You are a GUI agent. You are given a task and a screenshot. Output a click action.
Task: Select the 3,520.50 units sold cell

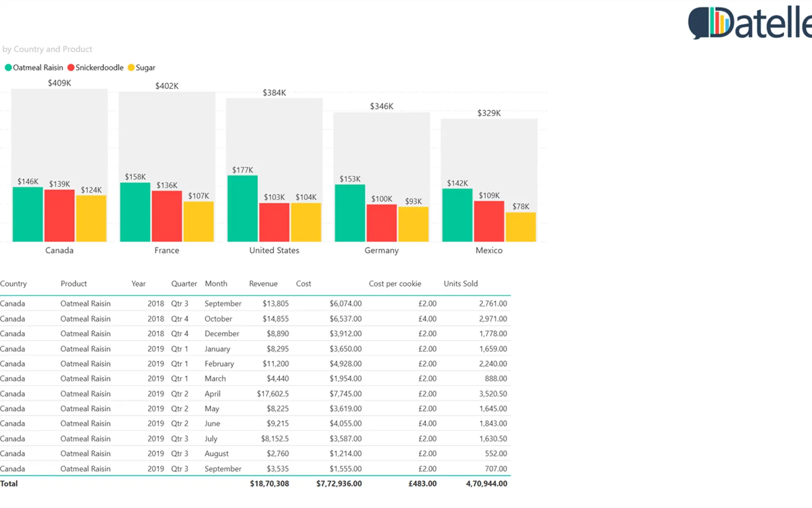click(x=493, y=394)
